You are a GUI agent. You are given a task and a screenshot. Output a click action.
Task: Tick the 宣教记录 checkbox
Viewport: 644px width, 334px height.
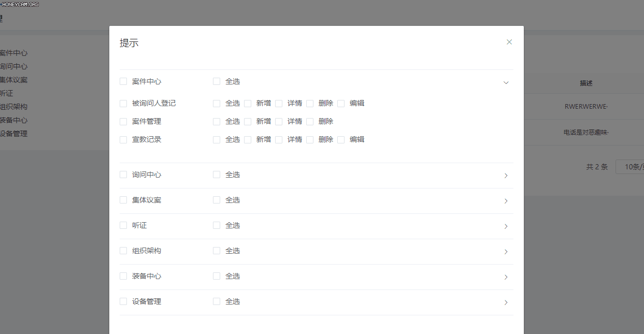coord(123,139)
